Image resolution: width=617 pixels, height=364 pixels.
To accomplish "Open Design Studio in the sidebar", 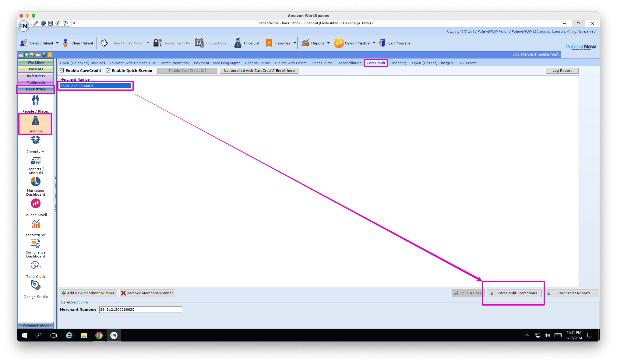I will [36, 285].
